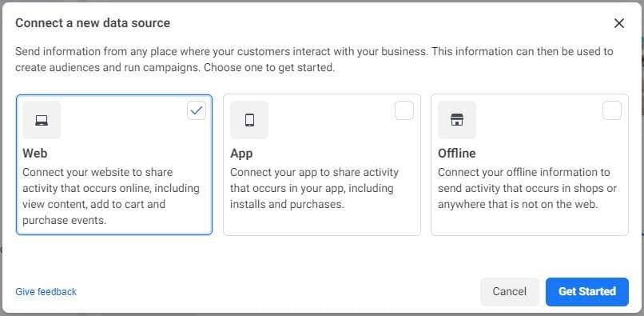This screenshot has width=644, height=316.
Task: Select the App heading text
Action: pos(241,154)
